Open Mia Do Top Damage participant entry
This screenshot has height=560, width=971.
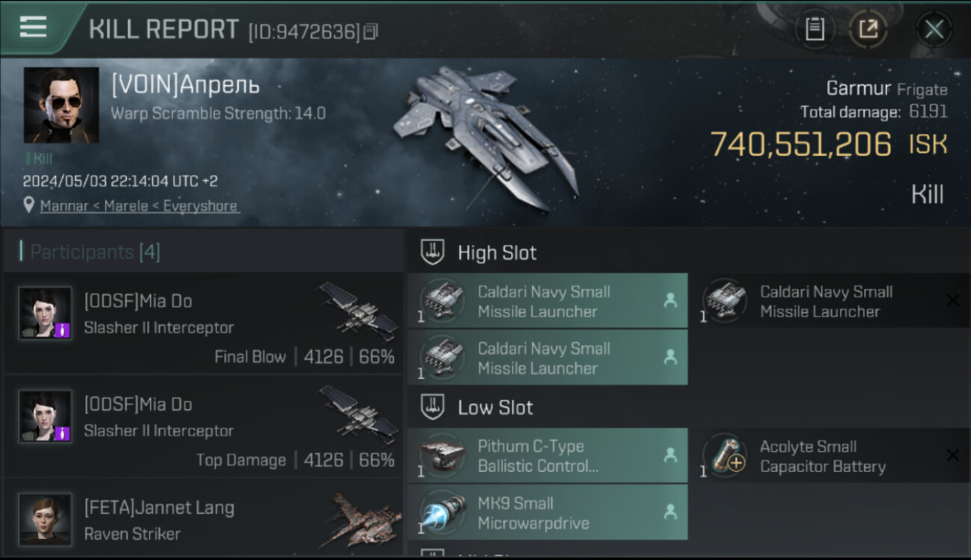(203, 426)
